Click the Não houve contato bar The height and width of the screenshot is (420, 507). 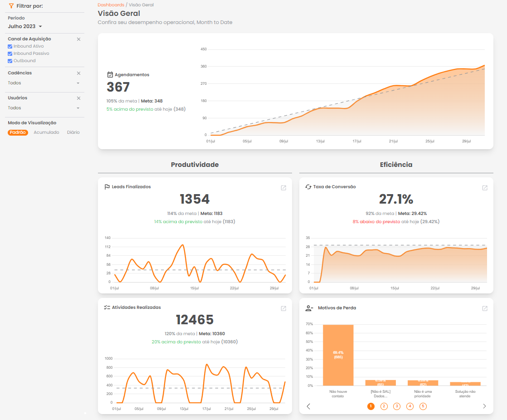[x=338, y=355]
